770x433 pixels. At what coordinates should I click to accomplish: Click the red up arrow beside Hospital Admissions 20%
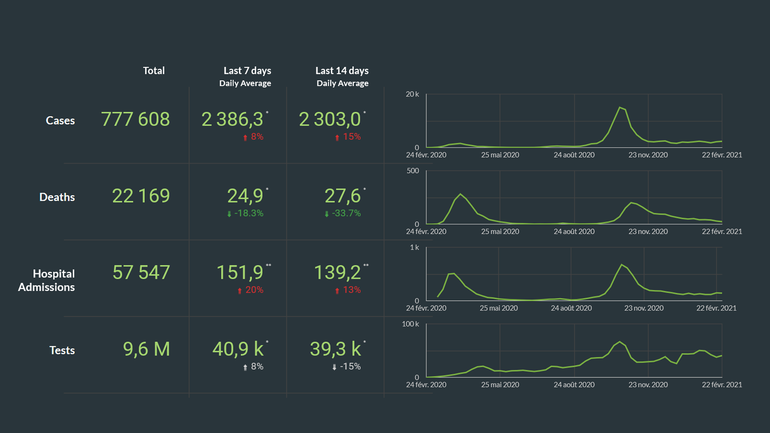pyautogui.click(x=240, y=290)
